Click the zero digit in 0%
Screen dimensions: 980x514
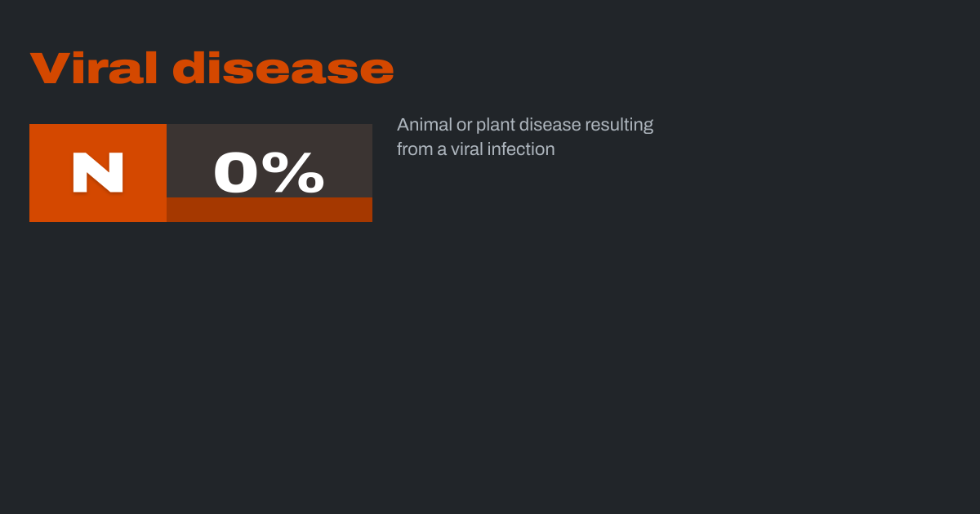click(235, 173)
